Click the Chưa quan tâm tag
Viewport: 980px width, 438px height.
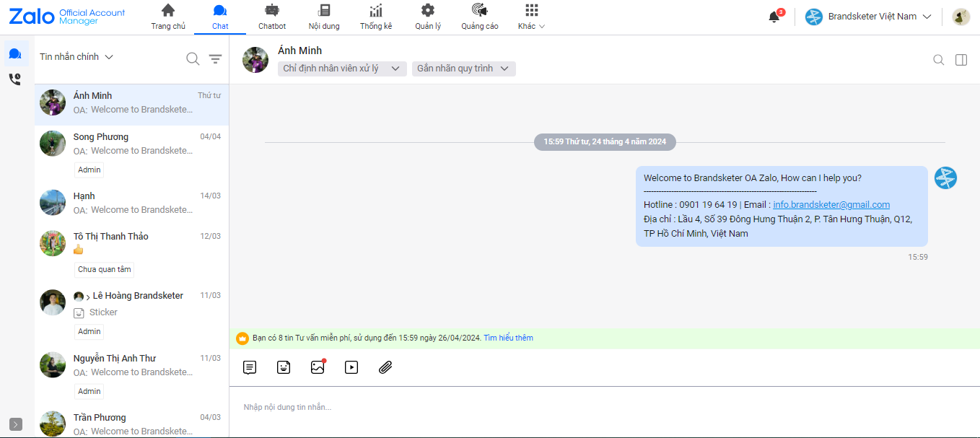[x=105, y=270]
